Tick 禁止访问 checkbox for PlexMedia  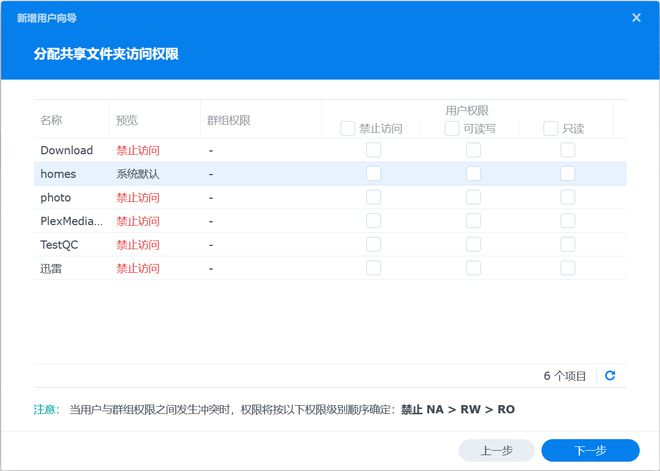[x=373, y=221]
